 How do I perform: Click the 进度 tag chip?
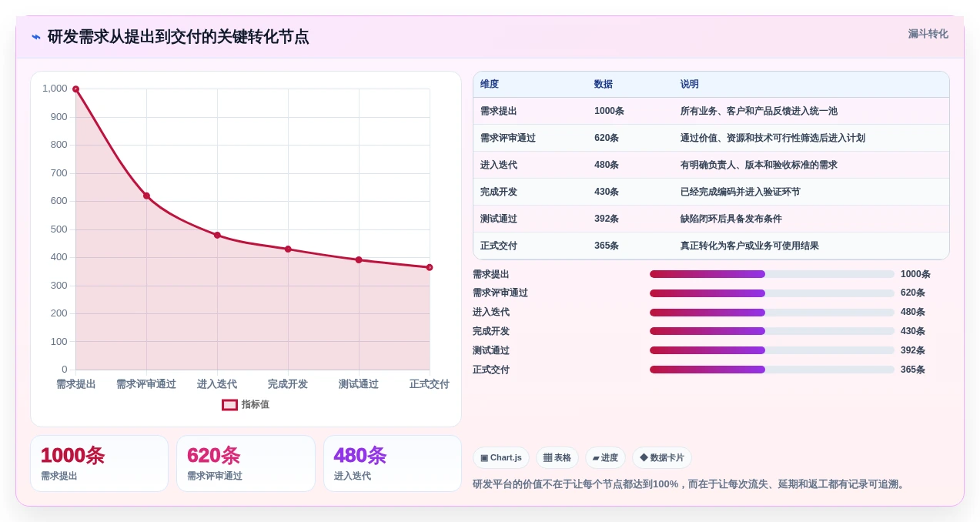click(606, 458)
